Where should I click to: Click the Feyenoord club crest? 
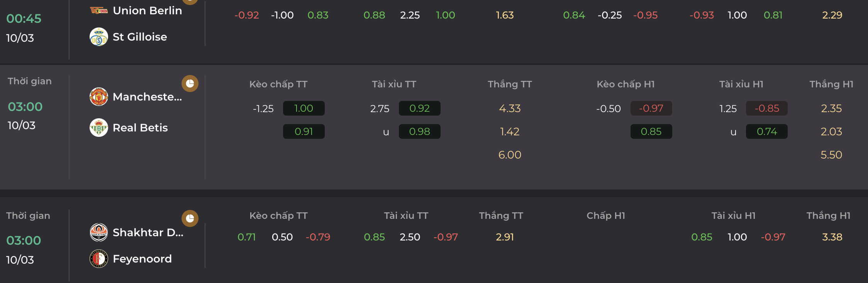99,259
